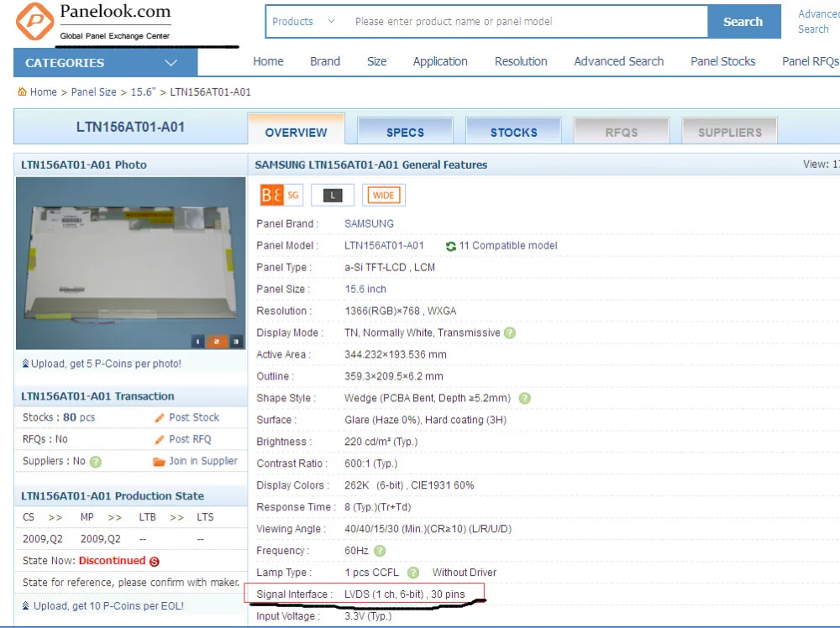The image size is (840, 628).
Task: Click the 220 cd/m² brightness value
Action: coord(381,442)
